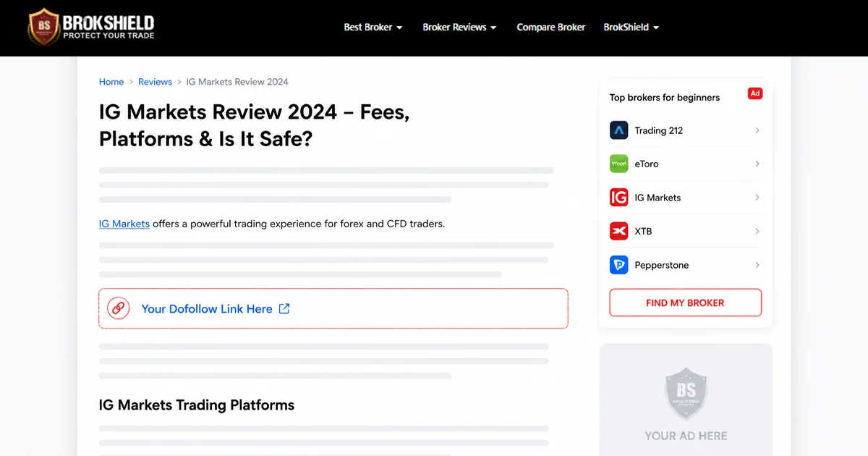The height and width of the screenshot is (456, 868).
Task: Click the chevron next to eToro
Action: pos(757,164)
